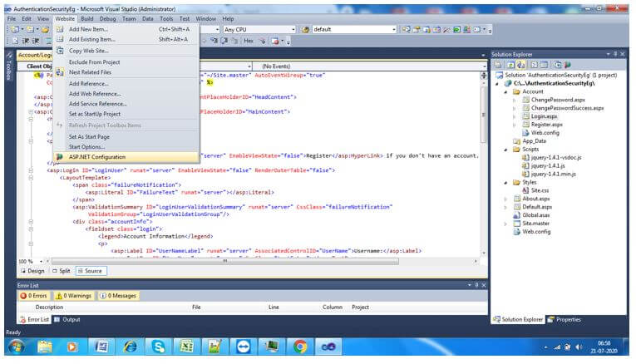The image size is (636, 364).
Task: Open the (No Events) dropdown
Action: coord(369,66)
